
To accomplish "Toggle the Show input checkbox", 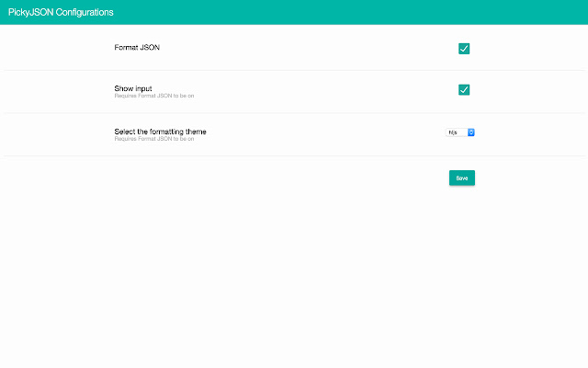I will [464, 90].
